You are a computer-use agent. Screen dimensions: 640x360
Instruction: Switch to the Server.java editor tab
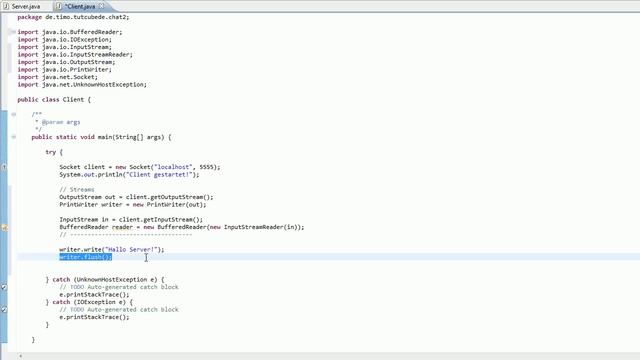click(x=25, y=7)
